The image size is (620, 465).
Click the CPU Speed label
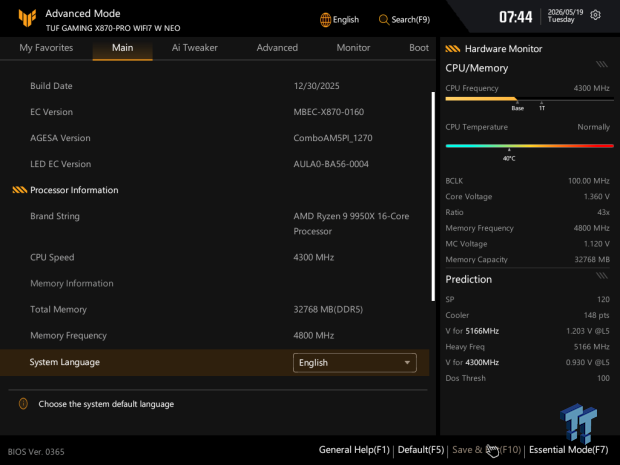[x=52, y=257]
